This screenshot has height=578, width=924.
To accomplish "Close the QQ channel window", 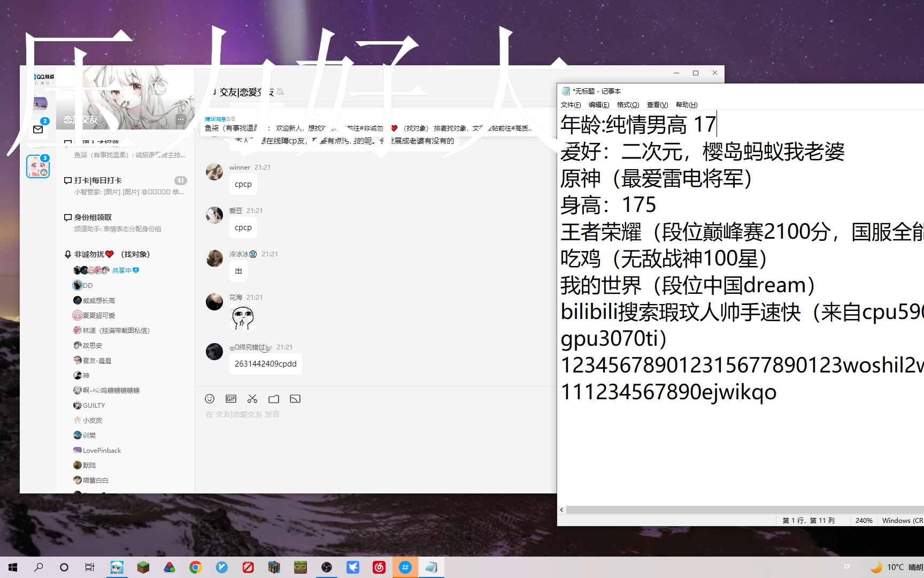I will click(715, 73).
